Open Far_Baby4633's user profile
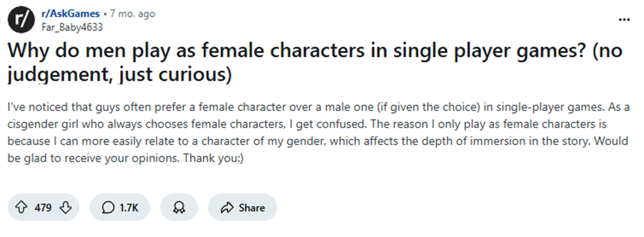 pyautogui.click(x=72, y=27)
